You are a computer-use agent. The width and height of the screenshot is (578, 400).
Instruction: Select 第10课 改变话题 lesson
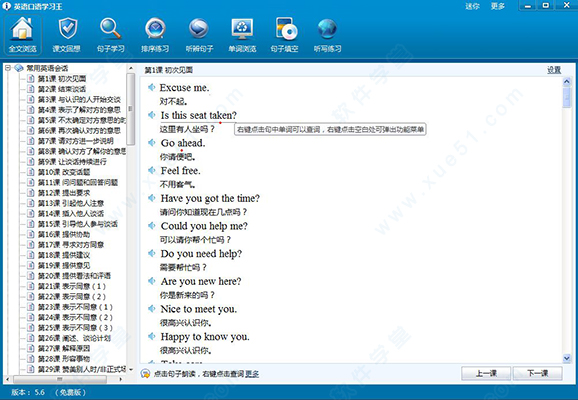(64, 172)
